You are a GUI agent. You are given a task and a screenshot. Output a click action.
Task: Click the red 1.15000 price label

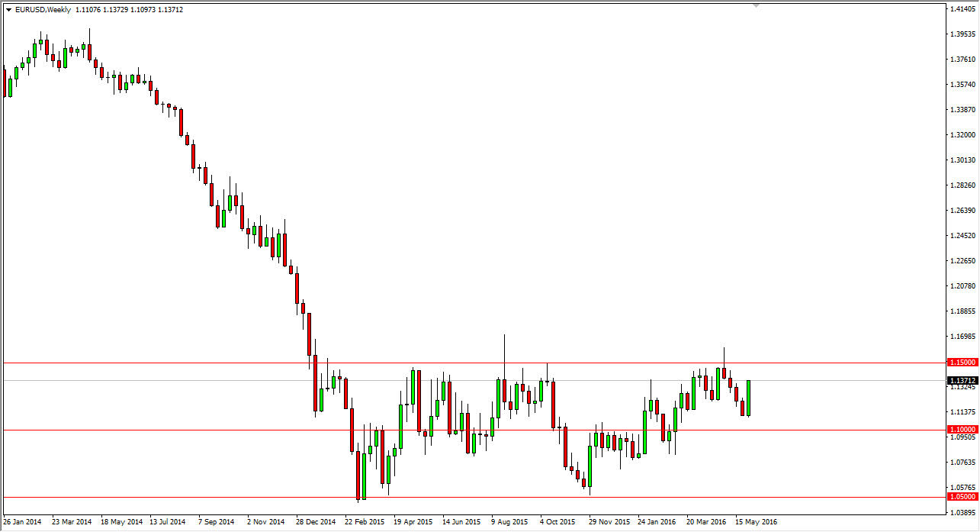[962, 362]
